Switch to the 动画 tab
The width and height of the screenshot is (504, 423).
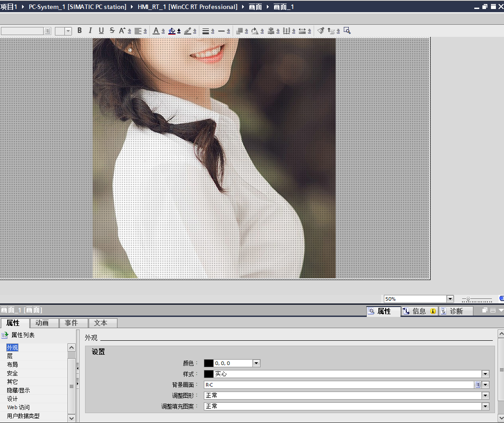[x=42, y=323]
